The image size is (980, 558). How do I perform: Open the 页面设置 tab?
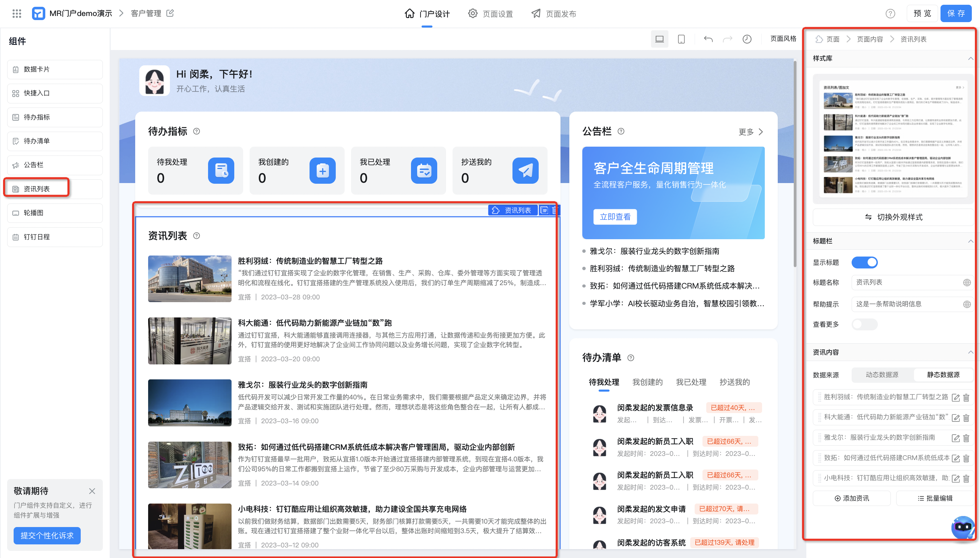coord(490,14)
